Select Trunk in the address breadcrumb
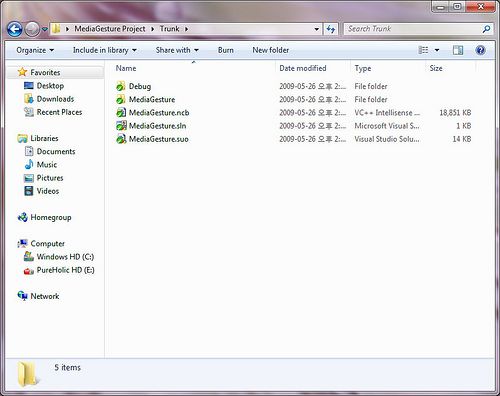500x396 pixels. (169, 29)
